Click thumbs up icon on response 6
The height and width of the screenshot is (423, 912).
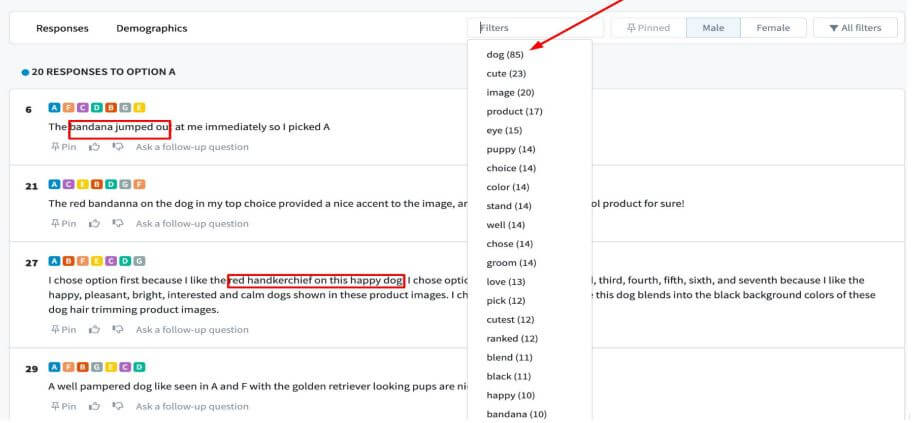tap(95, 147)
